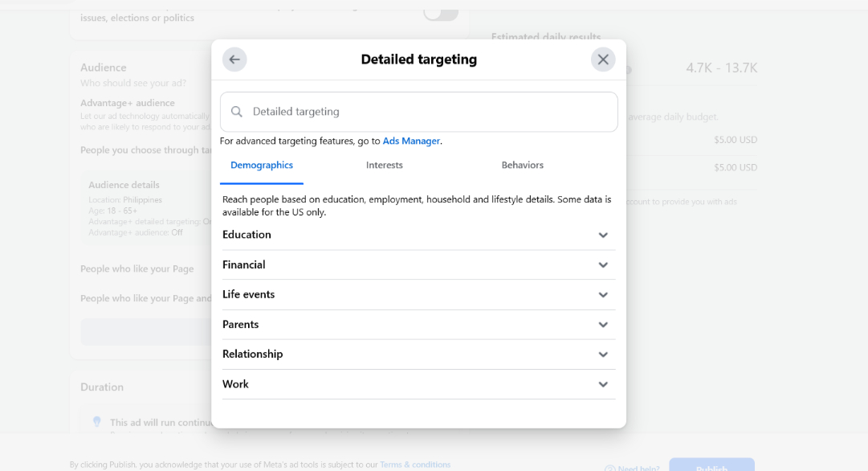
Task: Click the Publish button
Action: point(711,465)
